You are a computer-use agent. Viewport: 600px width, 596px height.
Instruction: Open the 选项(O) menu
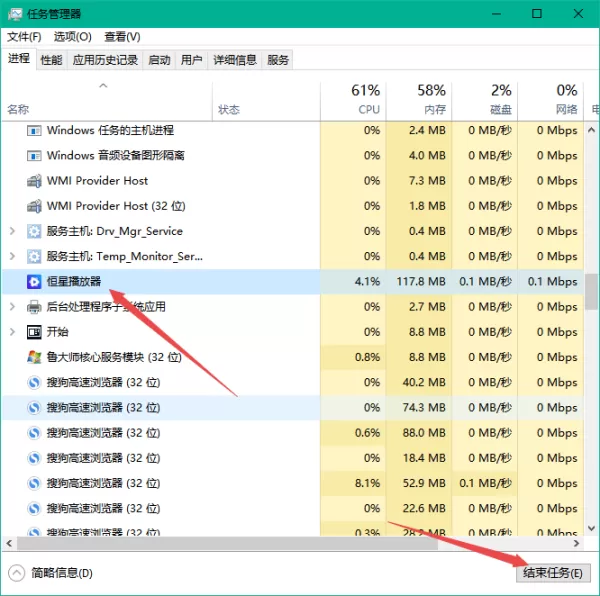coord(72,37)
